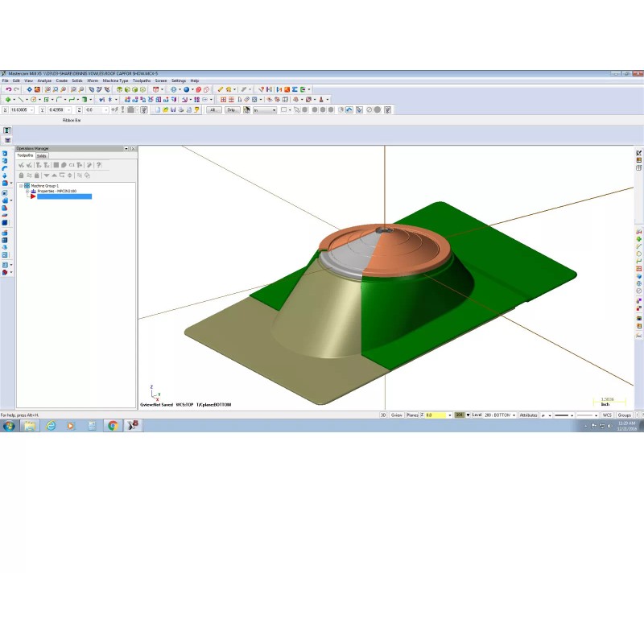This screenshot has height=644, width=644.
Task: Click the Undo icon in the toolbar
Action: tap(8, 89)
